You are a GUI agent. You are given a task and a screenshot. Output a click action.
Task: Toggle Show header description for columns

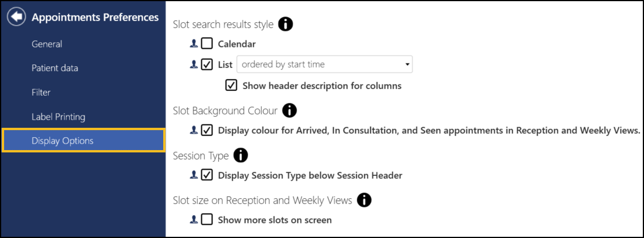(x=231, y=86)
